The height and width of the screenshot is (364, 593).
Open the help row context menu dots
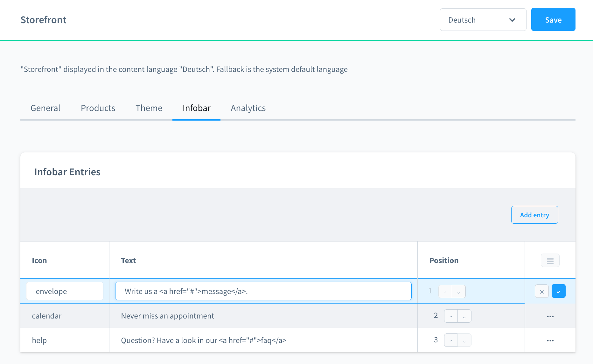pyautogui.click(x=550, y=340)
